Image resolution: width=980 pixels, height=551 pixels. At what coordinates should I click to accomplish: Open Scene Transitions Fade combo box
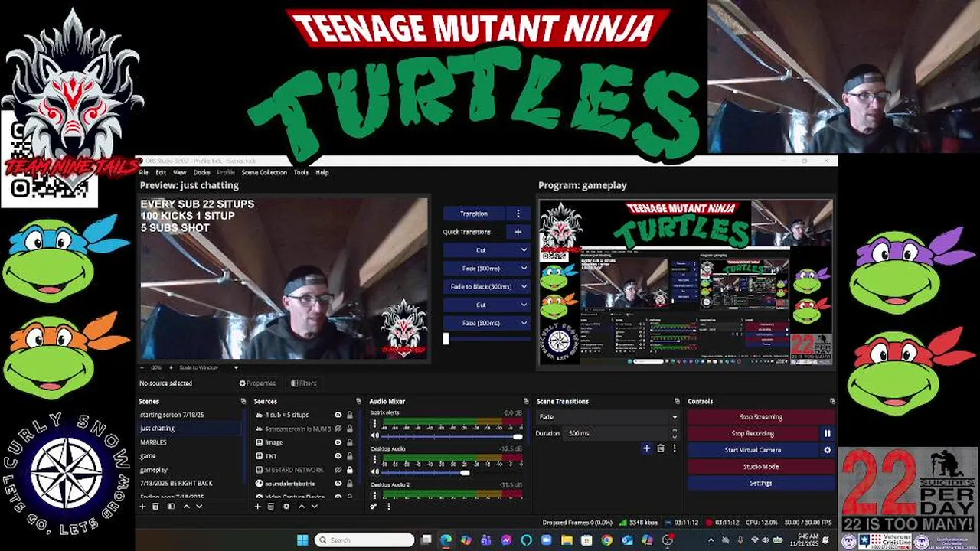tap(608, 417)
